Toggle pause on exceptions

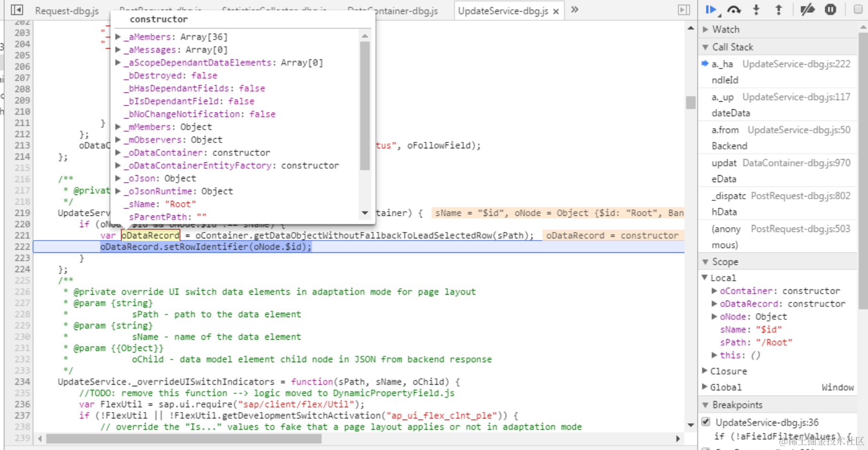[831, 9]
